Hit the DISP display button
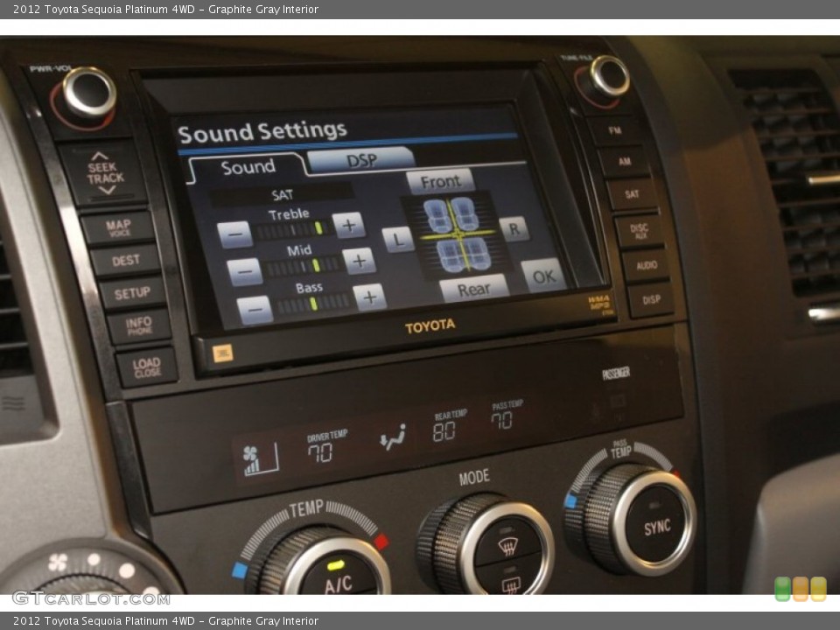Screen dimensions: 840x630 click(x=651, y=300)
